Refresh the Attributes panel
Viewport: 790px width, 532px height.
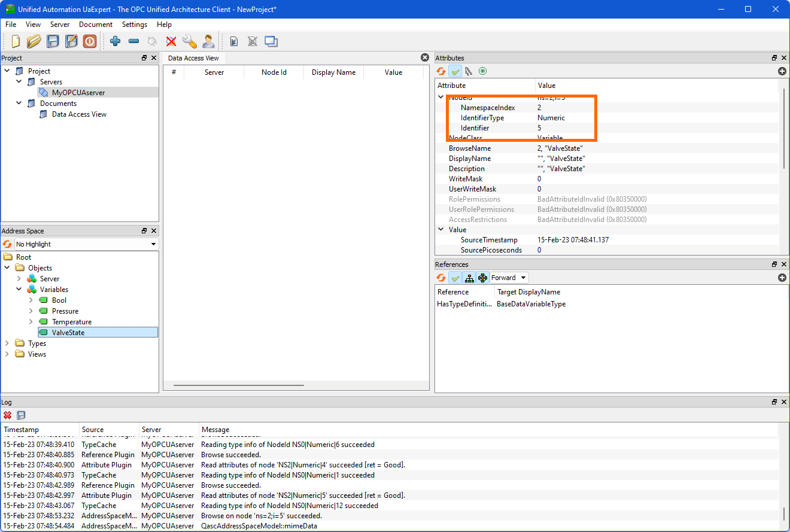coord(441,71)
